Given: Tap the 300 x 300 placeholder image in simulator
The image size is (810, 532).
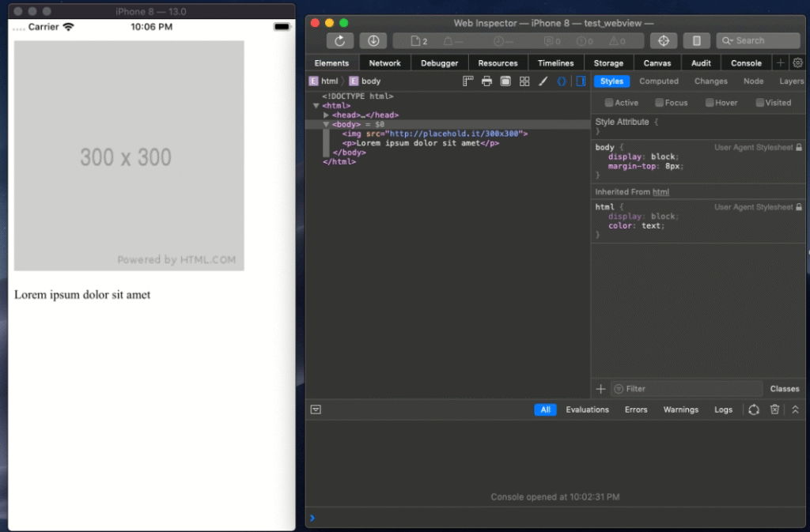Looking at the screenshot, I should pos(129,156).
